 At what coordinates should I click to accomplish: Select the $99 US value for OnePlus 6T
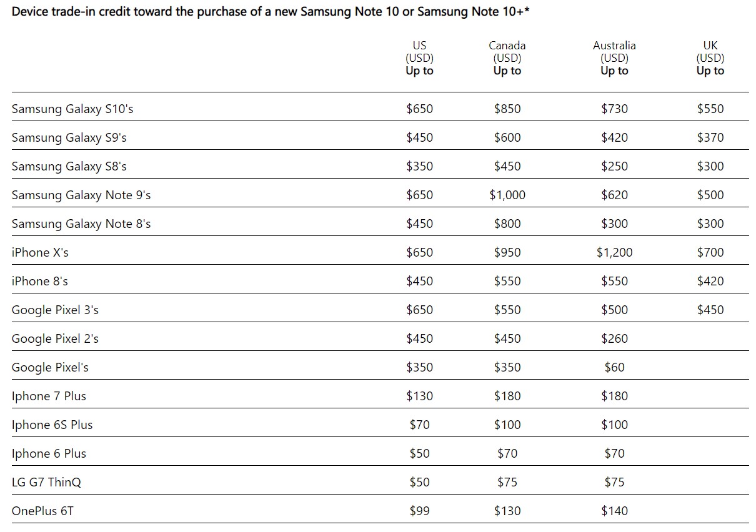[419, 511]
